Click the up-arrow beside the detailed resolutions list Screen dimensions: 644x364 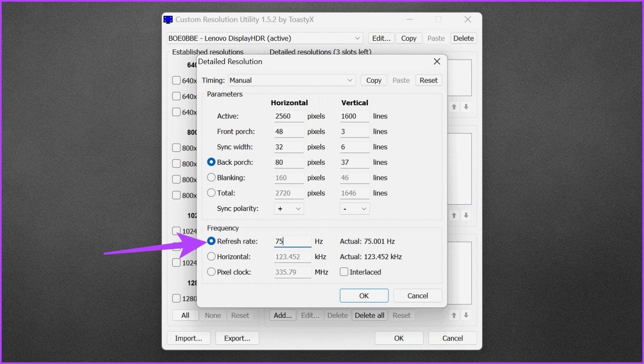[x=454, y=107]
